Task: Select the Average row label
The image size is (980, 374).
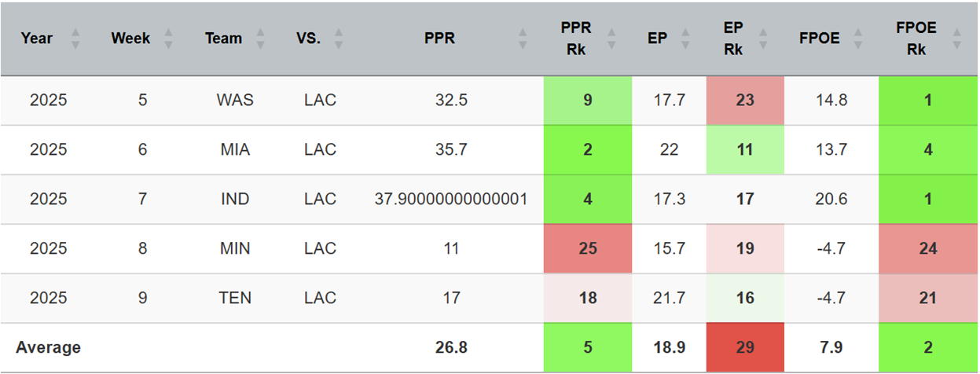Action: 49,347
